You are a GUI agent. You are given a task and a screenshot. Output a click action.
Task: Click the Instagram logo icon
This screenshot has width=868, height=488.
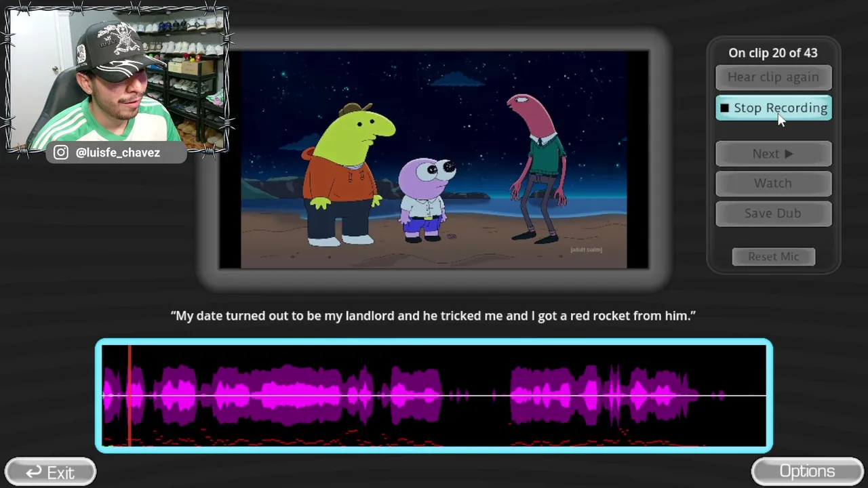pos(61,152)
